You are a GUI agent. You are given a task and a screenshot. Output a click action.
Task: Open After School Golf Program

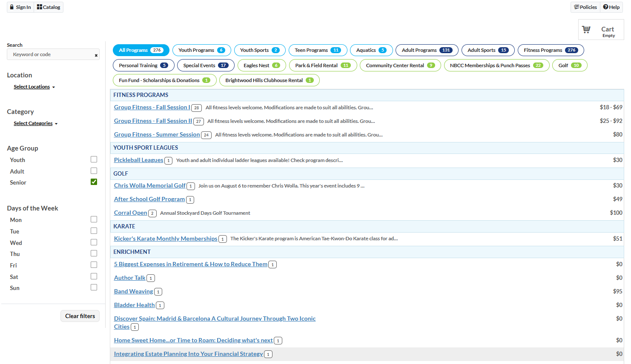[x=149, y=199]
